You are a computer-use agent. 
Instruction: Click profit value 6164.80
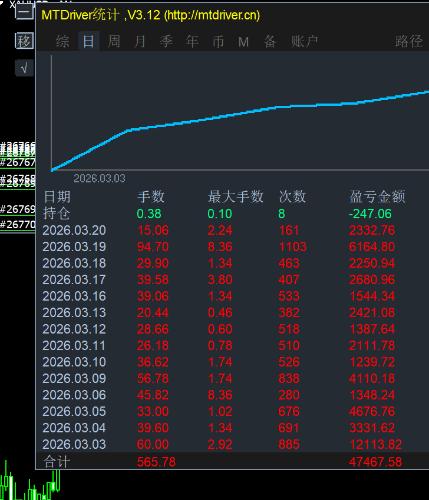click(x=372, y=247)
